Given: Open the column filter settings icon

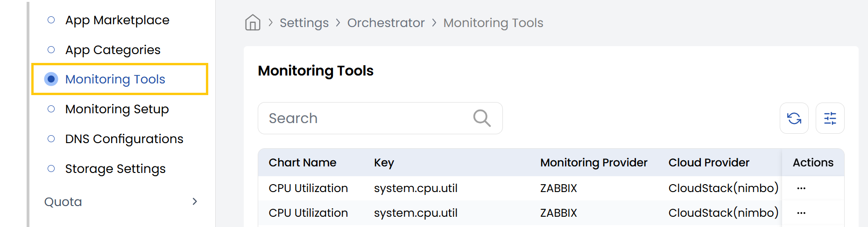Looking at the screenshot, I should [x=830, y=118].
